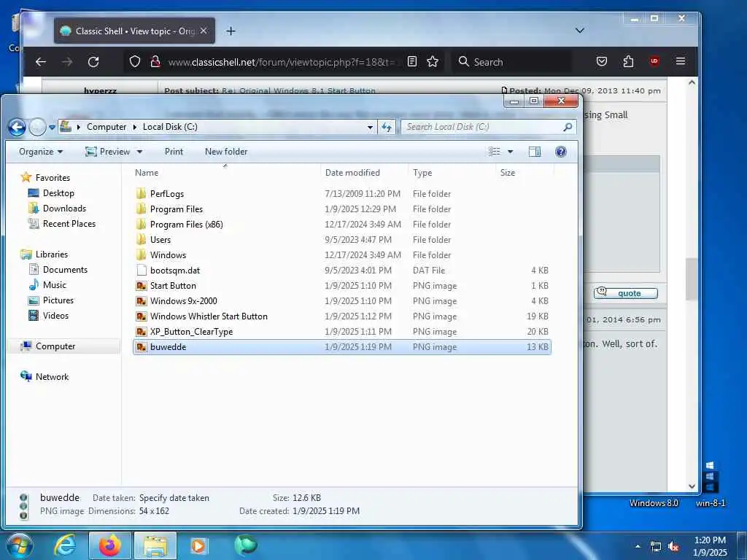
Task: Select the Start Button PNG file
Action: [173, 286]
